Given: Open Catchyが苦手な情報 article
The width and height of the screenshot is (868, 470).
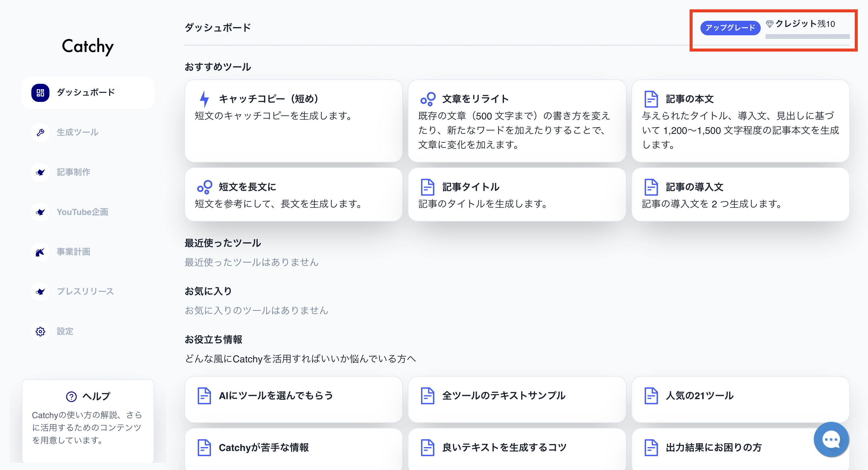Looking at the screenshot, I should (294, 449).
